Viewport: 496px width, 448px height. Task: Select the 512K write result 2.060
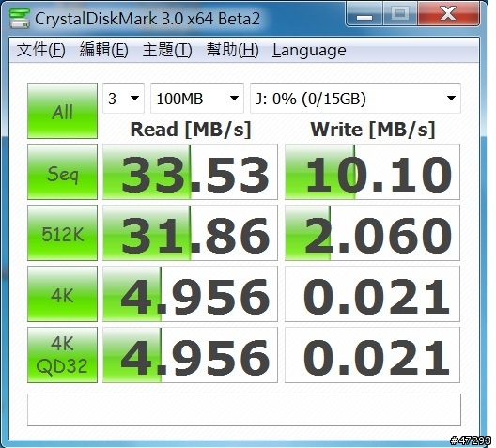(x=372, y=233)
